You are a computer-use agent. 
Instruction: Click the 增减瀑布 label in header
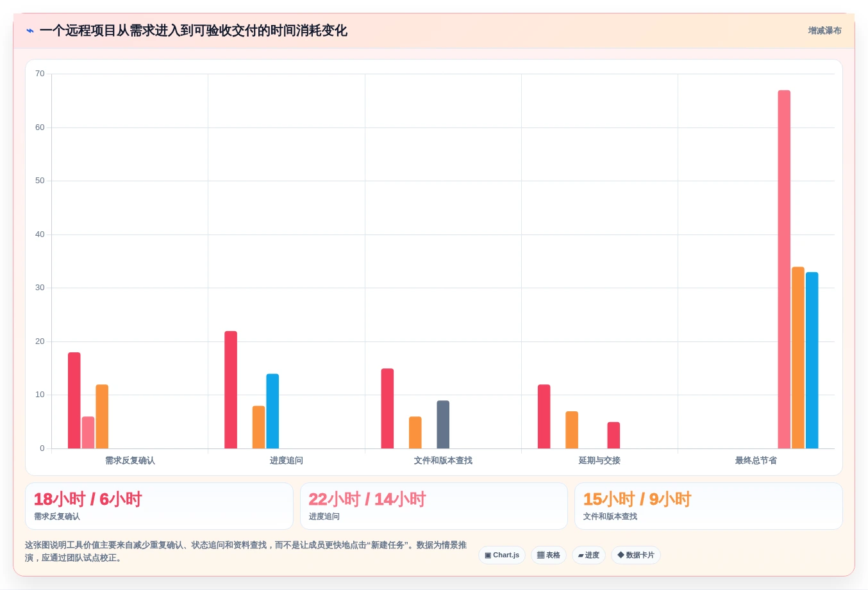(824, 31)
